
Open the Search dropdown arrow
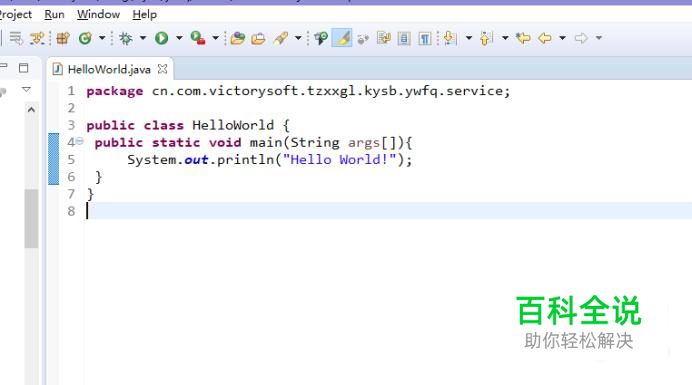coord(298,38)
